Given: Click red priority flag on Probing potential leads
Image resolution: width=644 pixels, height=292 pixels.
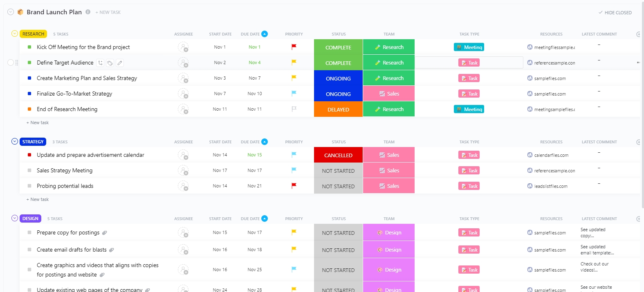Looking at the screenshot, I should tap(294, 186).
